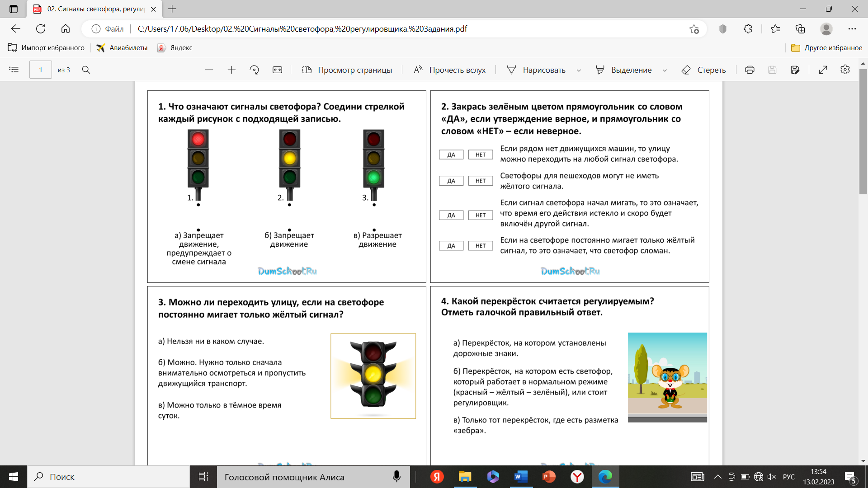Open a new browser tab
868x488 pixels.
[172, 9]
